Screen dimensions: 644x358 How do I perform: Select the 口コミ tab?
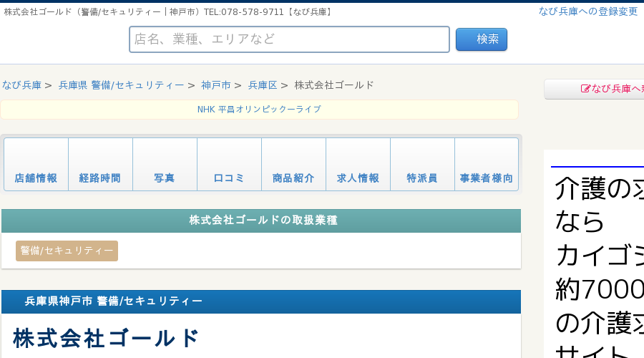pyautogui.click(x=229, y=165)
